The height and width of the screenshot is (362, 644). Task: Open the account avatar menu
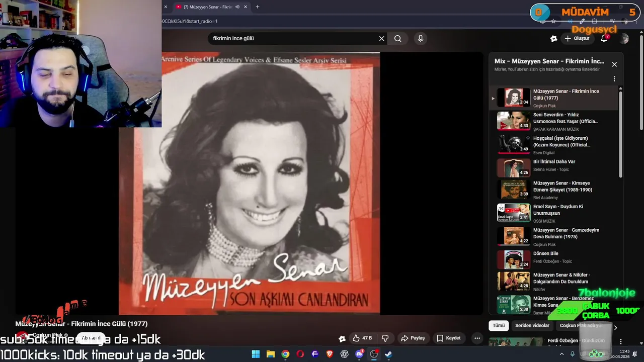point(624,39)
